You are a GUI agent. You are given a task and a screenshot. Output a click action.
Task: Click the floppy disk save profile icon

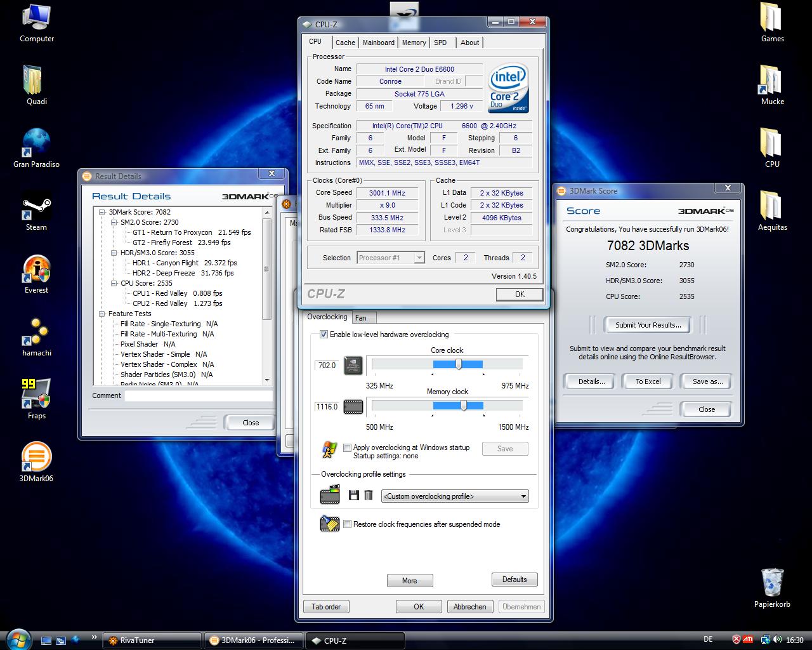pyautogui.click(x=354, y=495)
